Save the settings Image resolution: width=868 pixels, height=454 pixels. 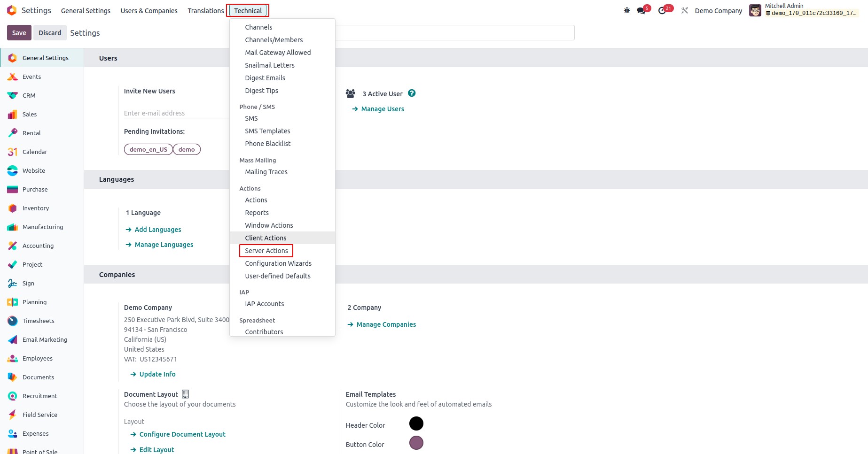click(x=19, y=33)
